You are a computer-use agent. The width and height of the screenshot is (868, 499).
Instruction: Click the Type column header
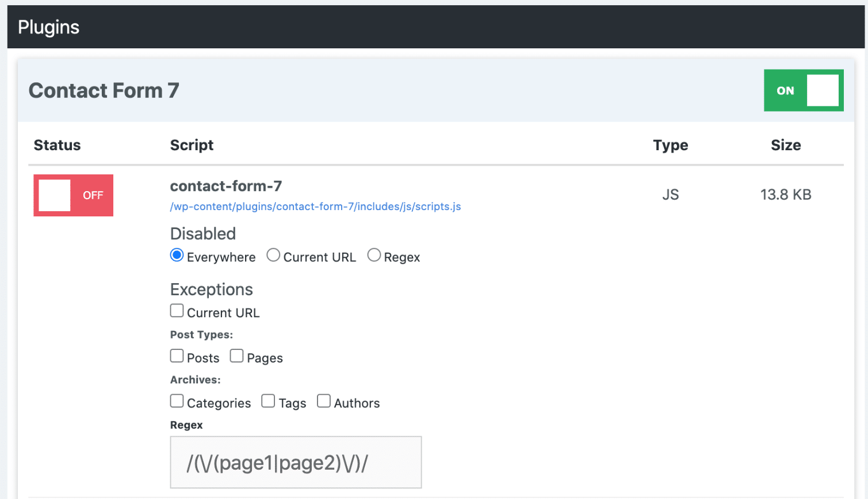(671, 145)
